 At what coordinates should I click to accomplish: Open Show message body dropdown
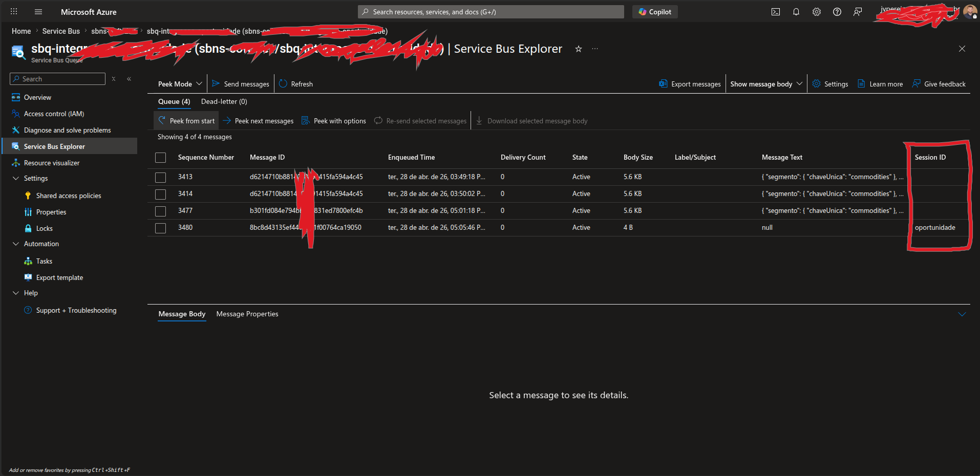pyautogui.click(x=766, y=84)
